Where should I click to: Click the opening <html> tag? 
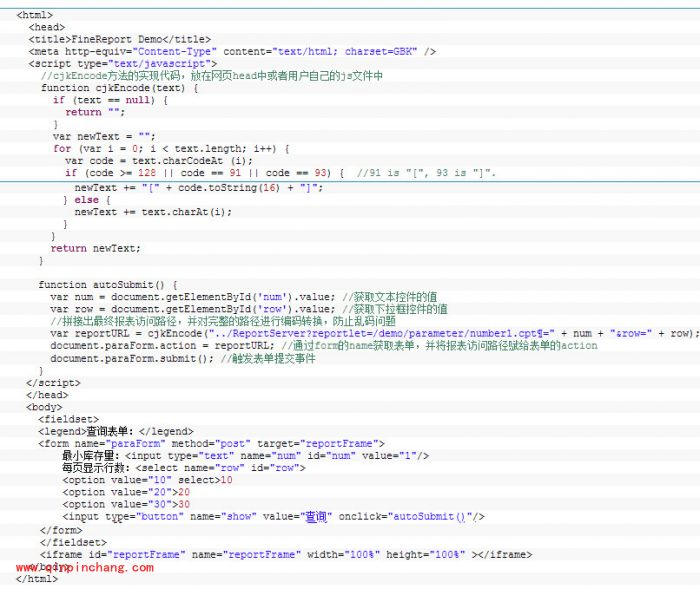click(35, 16)
